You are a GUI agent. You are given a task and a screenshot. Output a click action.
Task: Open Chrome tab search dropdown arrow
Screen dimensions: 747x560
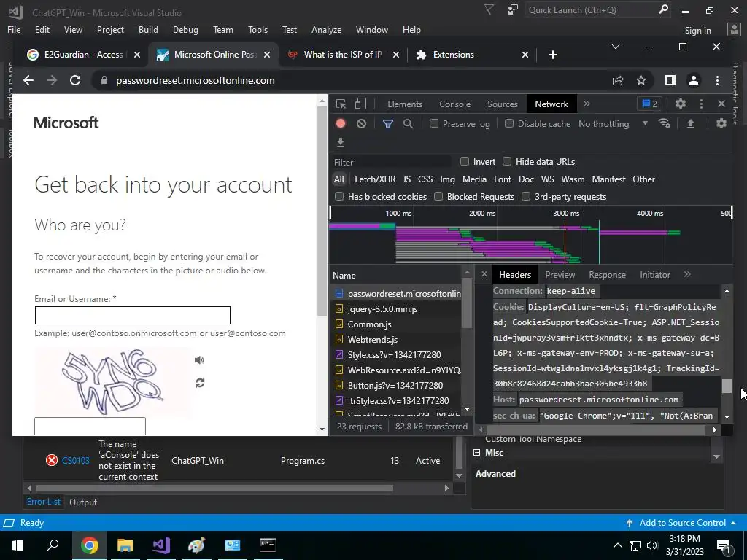(x=616, y=47)
